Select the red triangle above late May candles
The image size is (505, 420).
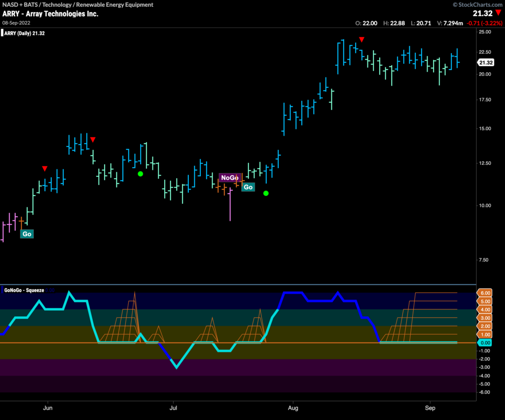(x=45, y=168)
